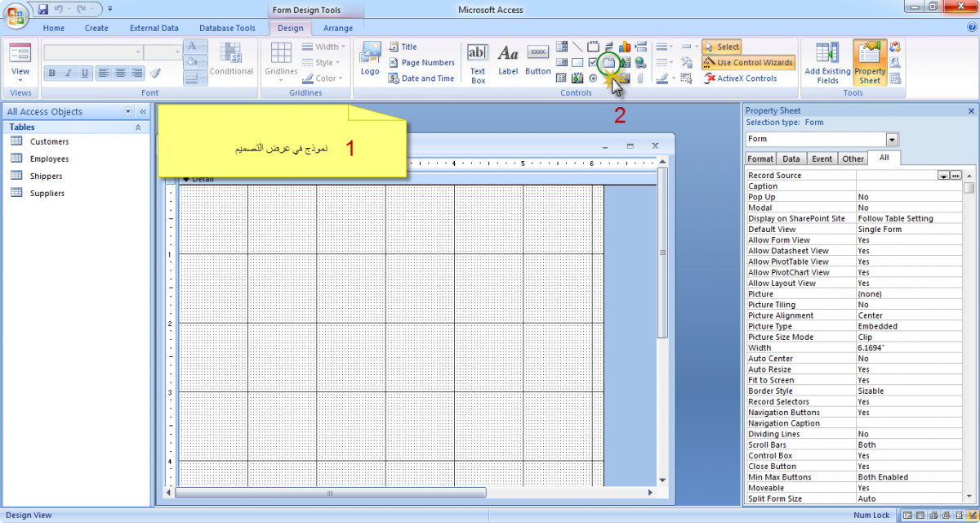
Task: Show the Format tab in Property Sheet
Action: pos(760,159)
